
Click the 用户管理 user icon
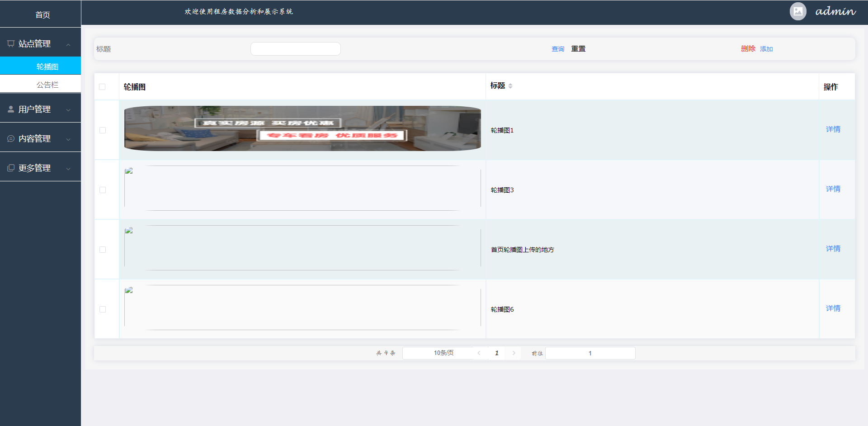click(x=11, y=109)
